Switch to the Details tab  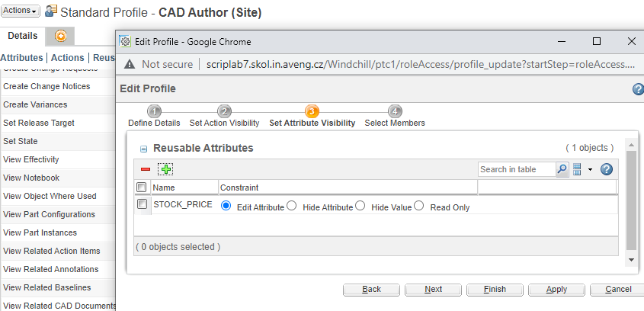tap(22, 36)
